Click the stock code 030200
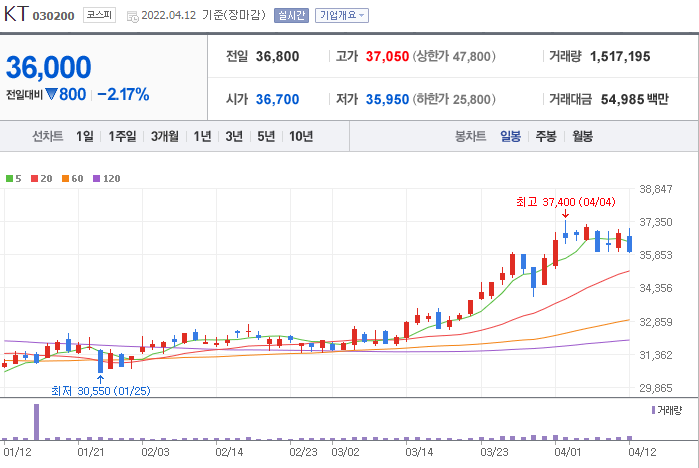The image size is (699, 468). click(x=53, y=16)
